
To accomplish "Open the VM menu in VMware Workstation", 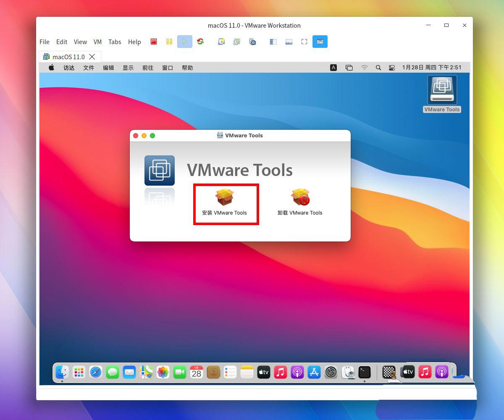I will [97, 42].
